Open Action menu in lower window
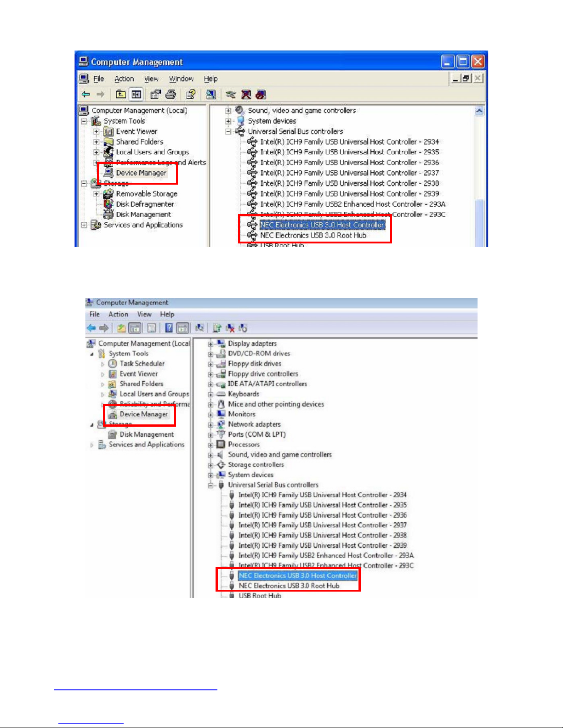The width and height of the screenshot is (563, 728). coord(119,314)
